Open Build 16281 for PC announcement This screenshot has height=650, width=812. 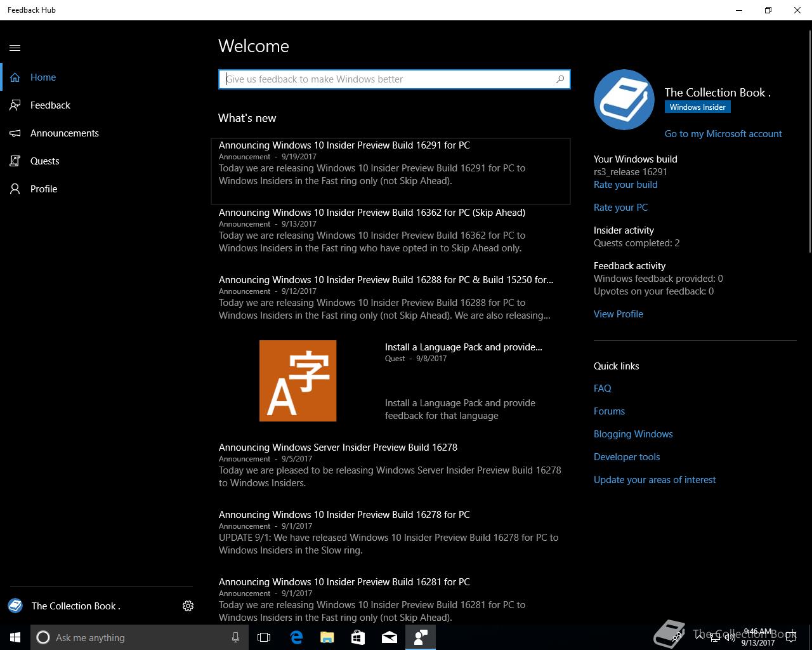391,600
